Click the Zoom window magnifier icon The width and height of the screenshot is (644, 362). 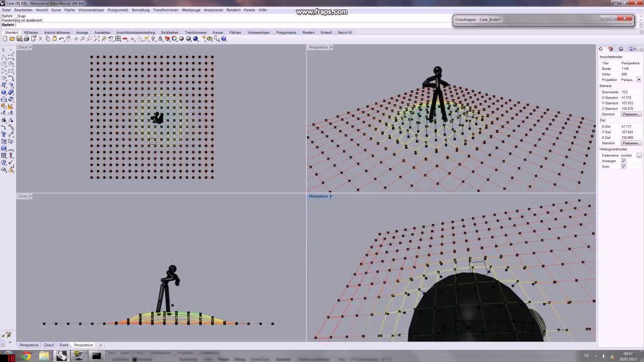90,39
